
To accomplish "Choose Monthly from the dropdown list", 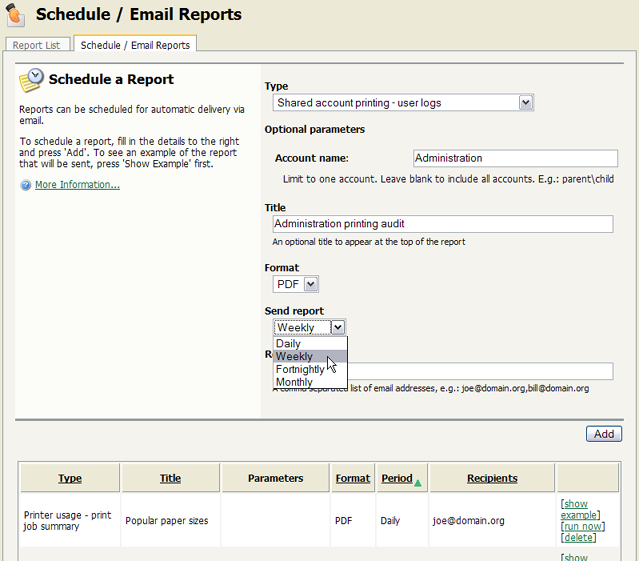I will click(310, 382).
